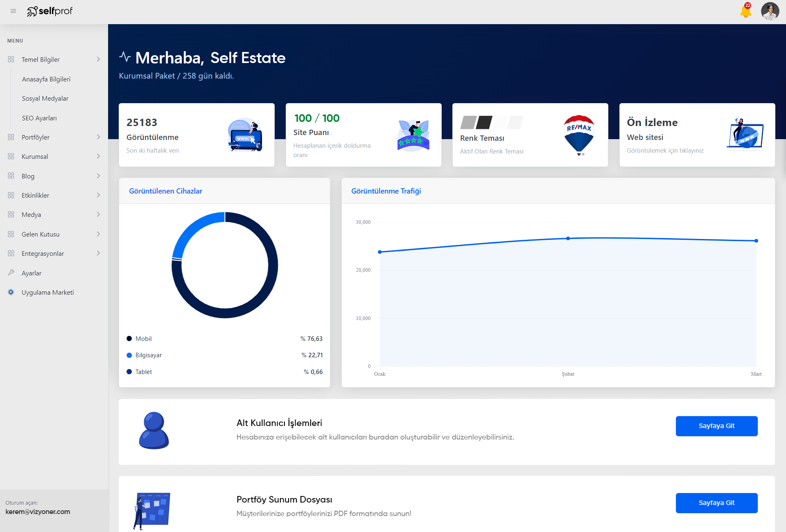This screenshot has height=532, width=786.
Task: Click the Ön İzleme website illustration
Action: click(x=745, y=134)
